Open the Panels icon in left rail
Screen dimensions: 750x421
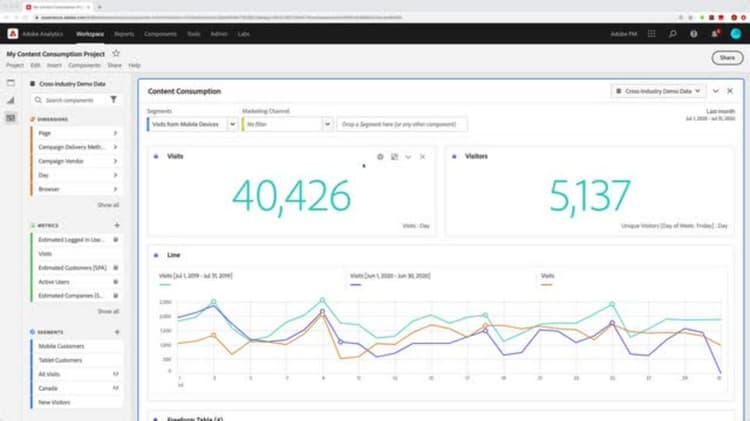click(11, 83)
